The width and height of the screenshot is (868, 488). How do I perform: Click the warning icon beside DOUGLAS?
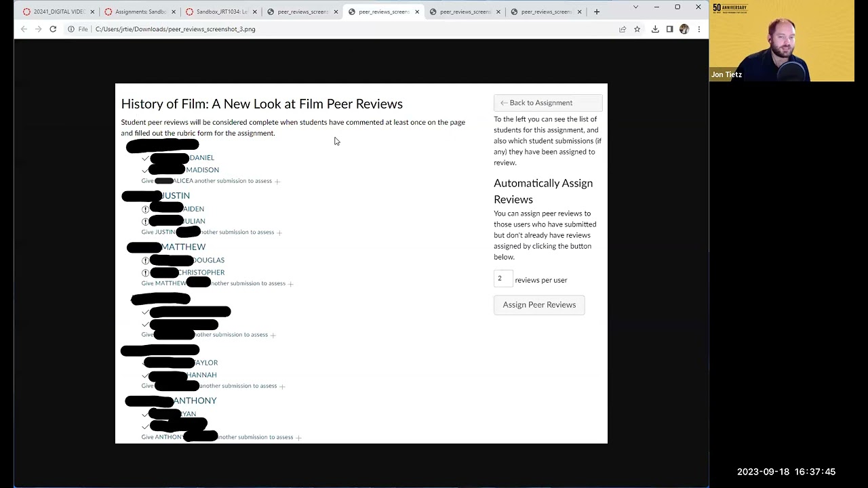click(x=145, y=260)
